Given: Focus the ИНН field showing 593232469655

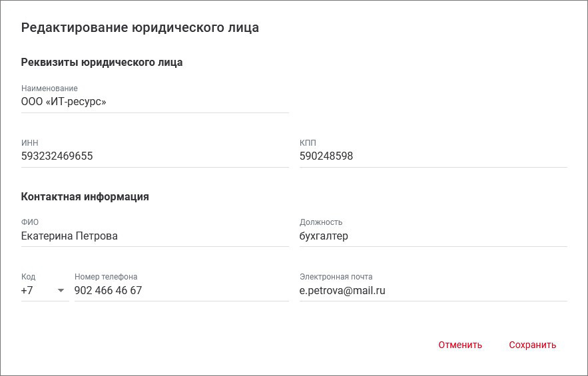Looking at the screenshot, I should (154, 157).
